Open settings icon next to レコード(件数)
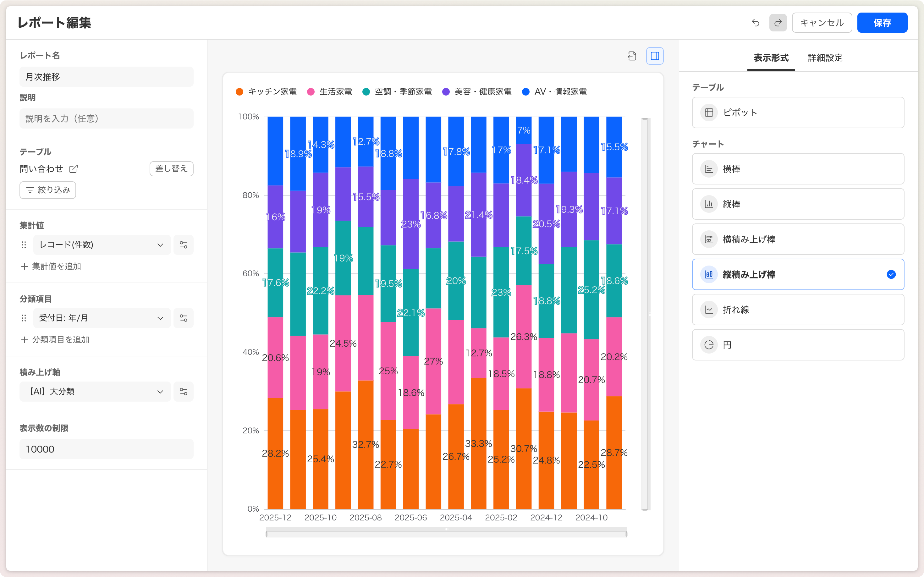This screenshot has height=577, width=924. pos(183,245)
